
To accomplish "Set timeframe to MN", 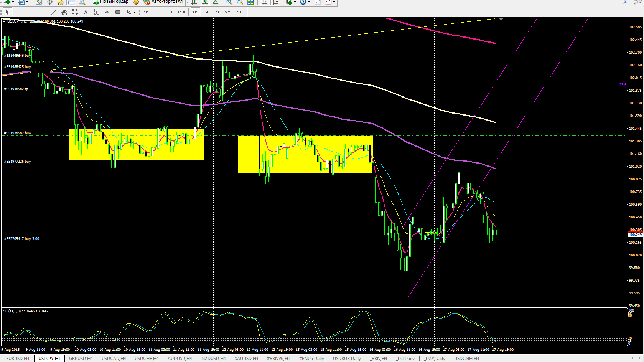I will click(238, 12).
